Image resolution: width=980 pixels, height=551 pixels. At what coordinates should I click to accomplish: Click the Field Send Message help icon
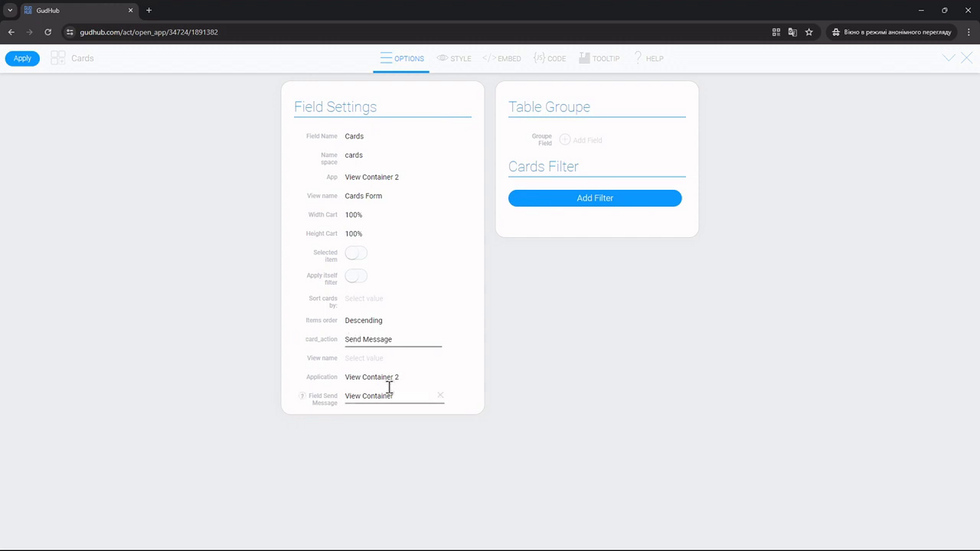[x=302, y=396]
